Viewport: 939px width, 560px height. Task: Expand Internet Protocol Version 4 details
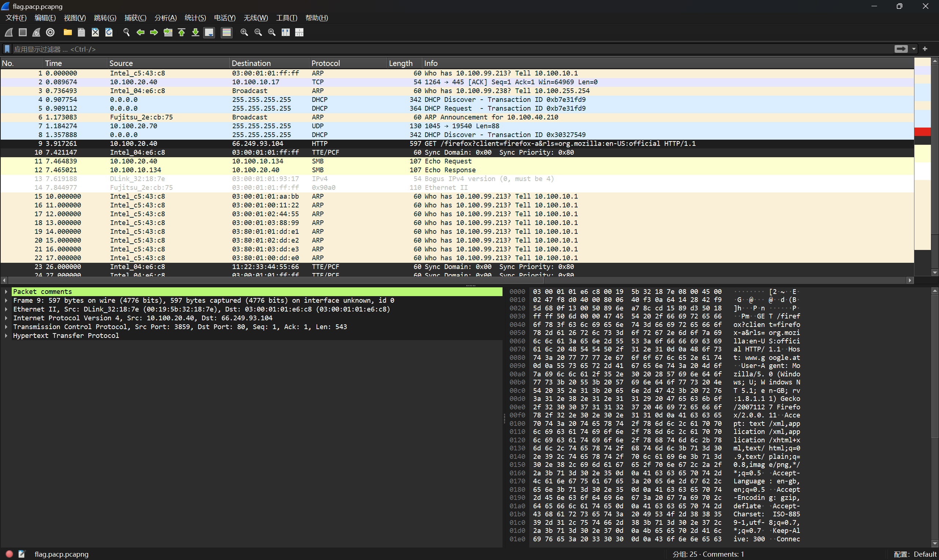(6, 318)
